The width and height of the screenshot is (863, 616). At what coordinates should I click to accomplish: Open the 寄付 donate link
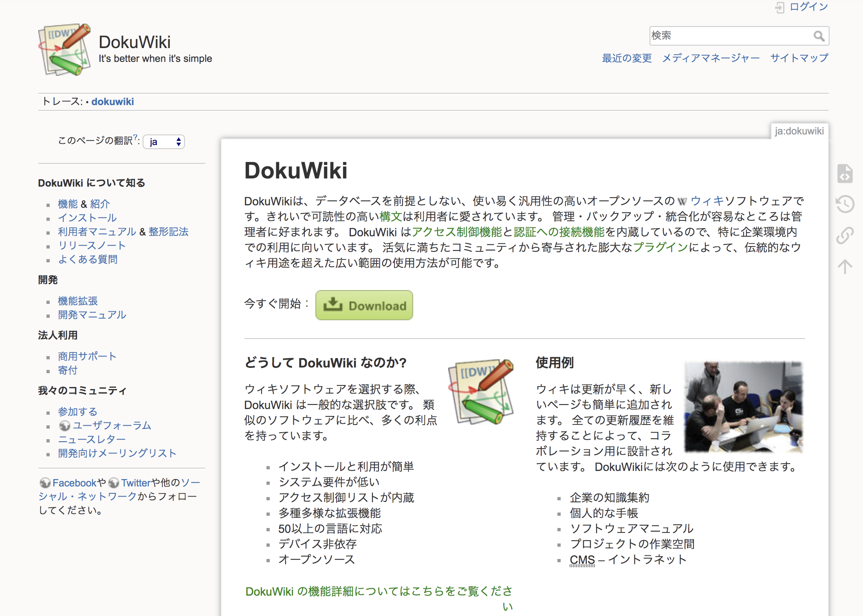coord(68,370)
